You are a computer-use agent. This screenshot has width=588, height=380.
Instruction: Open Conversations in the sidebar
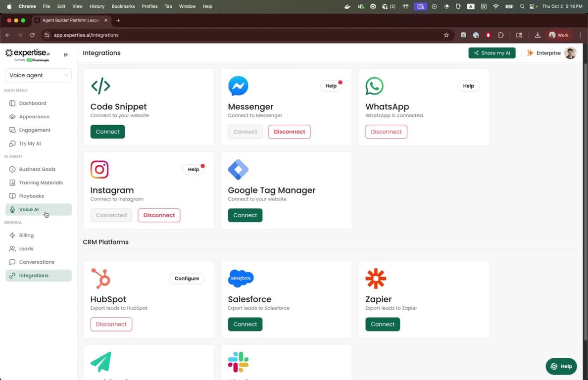[38, 262]
